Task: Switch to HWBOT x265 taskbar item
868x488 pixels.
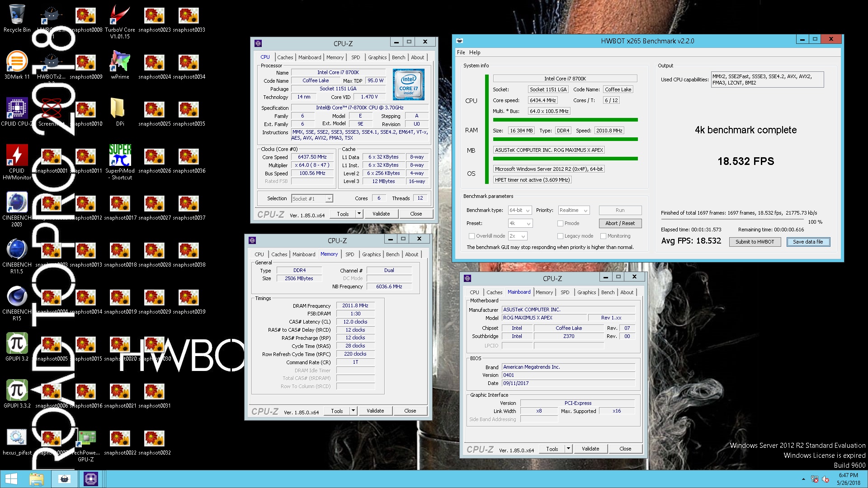Action: [x=64, y=479]
